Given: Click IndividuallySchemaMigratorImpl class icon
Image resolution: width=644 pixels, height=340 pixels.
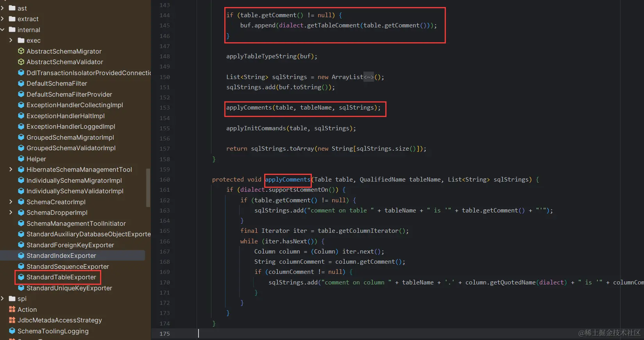Looking at the screenshot, I should (x=21, y=180).
